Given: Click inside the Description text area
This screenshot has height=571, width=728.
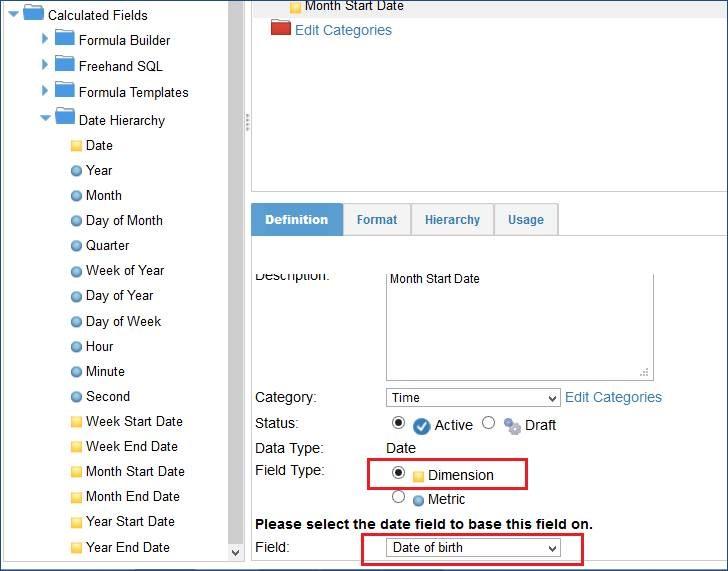Looking at the screenshot, I should [520, 327].
